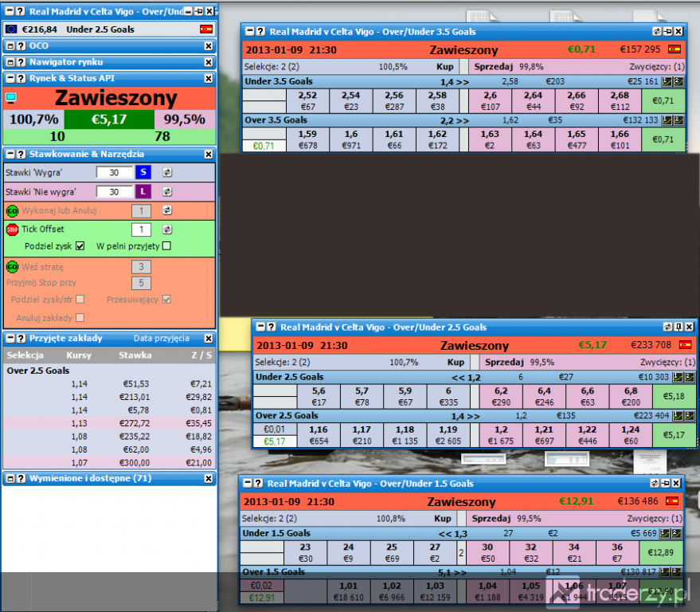
Task: Collapse the Przyjęte zakłady panel
Action: (x=10, y=338)
